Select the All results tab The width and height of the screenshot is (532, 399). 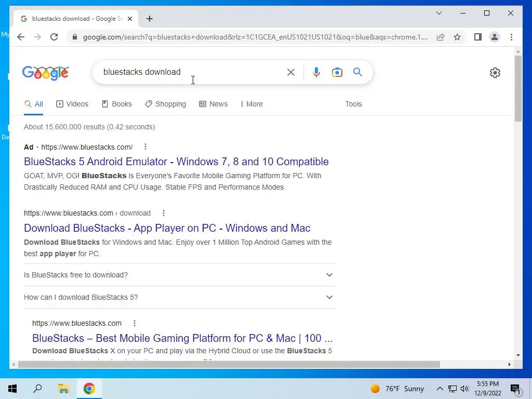[x=34, y=104]
